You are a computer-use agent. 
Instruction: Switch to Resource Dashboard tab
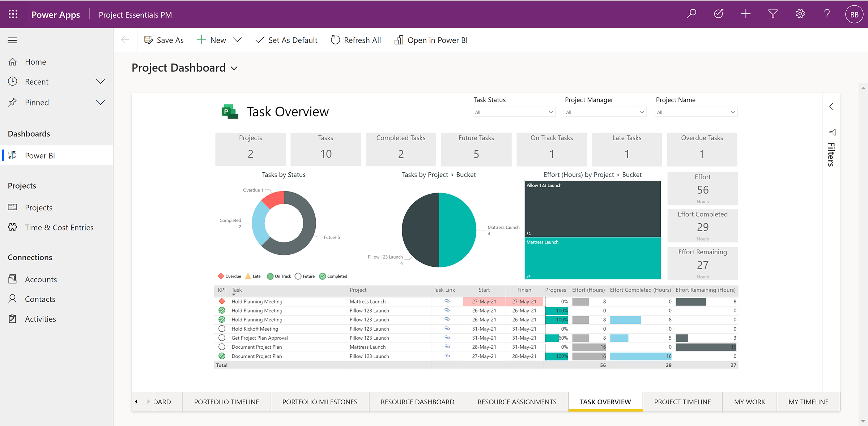[x=417, y=402]
